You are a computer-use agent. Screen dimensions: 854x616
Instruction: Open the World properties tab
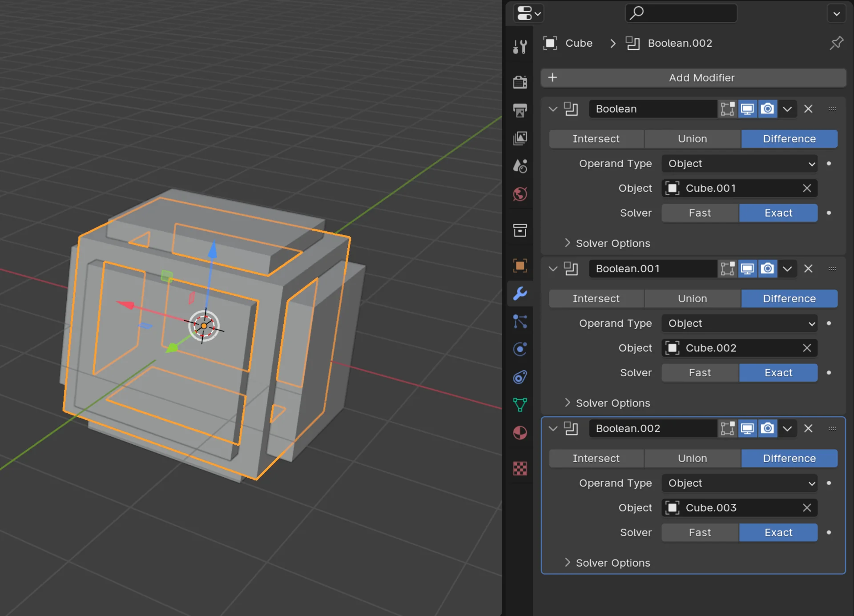click(520, 194)
